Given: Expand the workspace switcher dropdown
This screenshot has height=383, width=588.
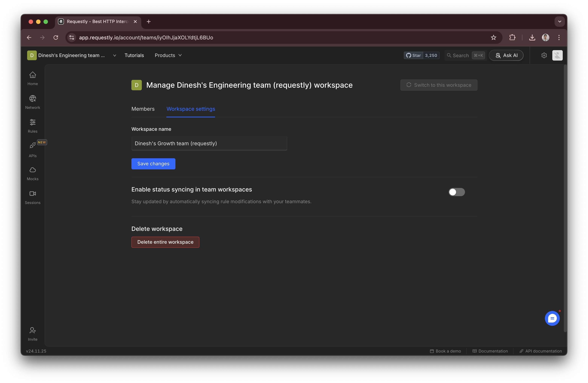Looking at the screenshot, I should coord(114,55).
